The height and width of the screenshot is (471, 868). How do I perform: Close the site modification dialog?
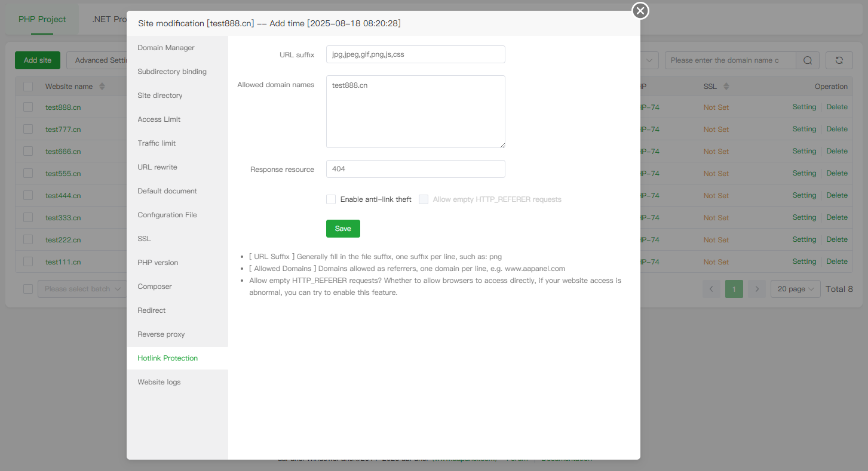(x=640, y=11)
